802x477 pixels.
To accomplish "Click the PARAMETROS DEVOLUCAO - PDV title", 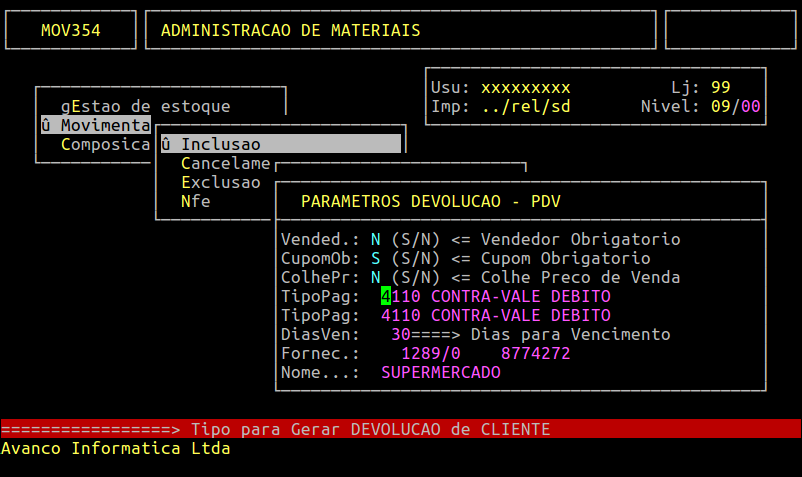I will [x=431, y=201].
